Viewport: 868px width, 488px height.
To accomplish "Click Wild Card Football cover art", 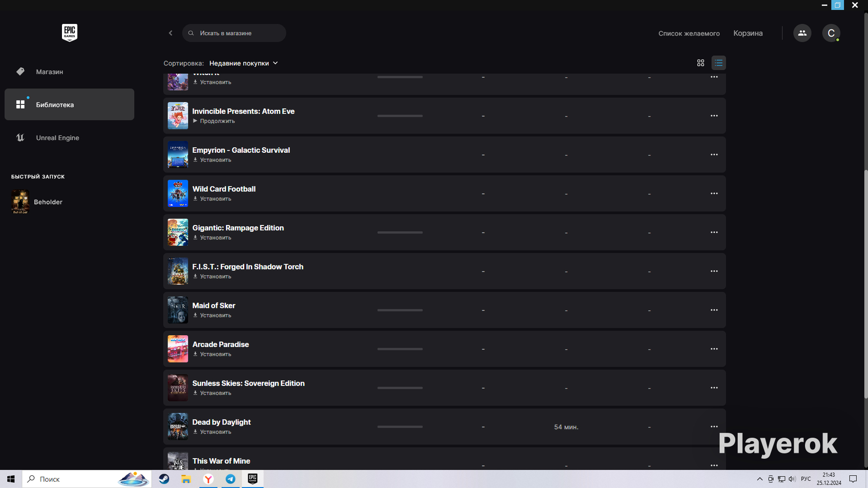I will (x=178, y=193).
